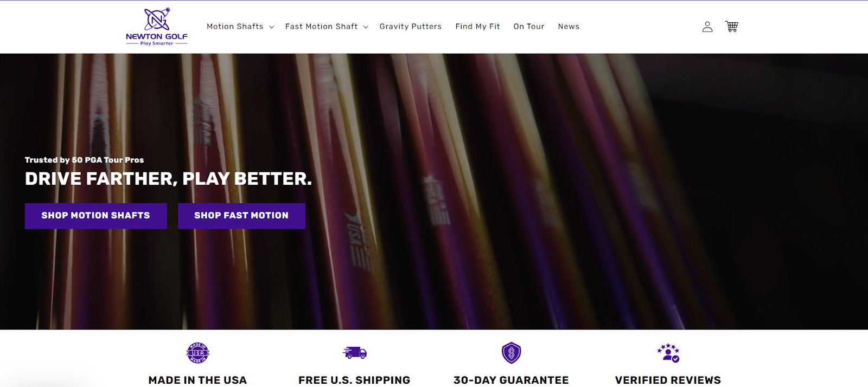The width and height of the screenshot is (868, 387).
Task: Open the Motion Shafts menu
Action: pos(235,27)
